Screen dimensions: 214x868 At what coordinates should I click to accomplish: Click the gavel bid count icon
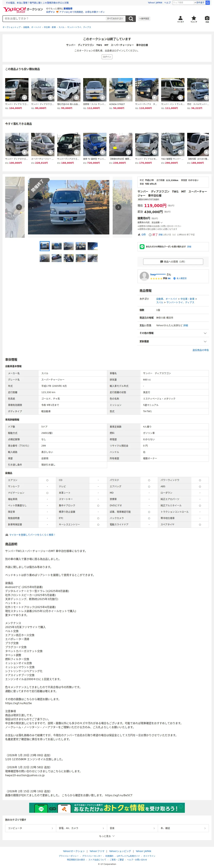[x=139, y=235]
